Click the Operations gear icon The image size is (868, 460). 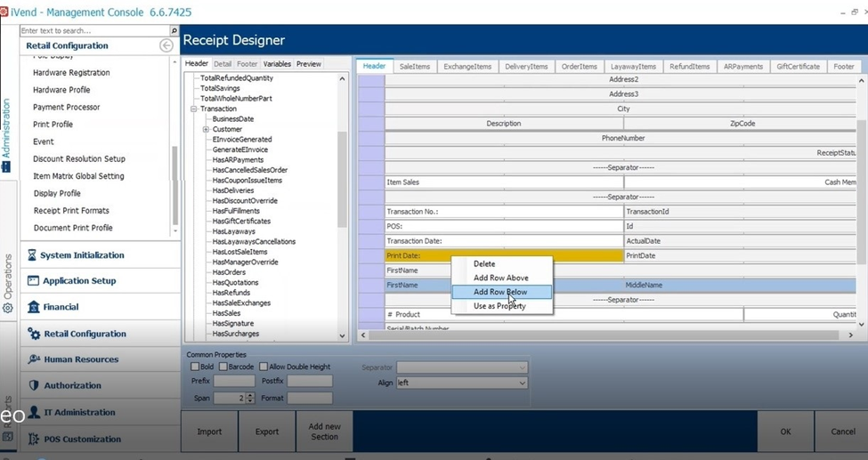point(7,309)
